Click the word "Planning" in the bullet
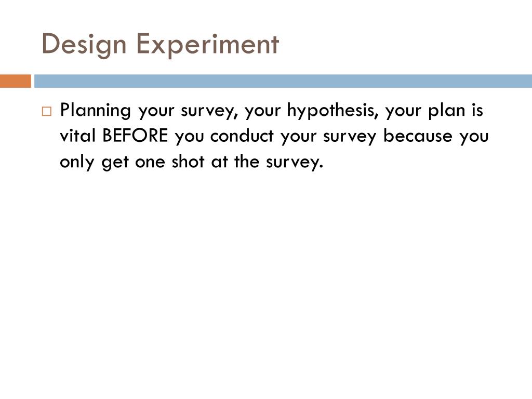532x399 pixels. [x=96, y=111]
